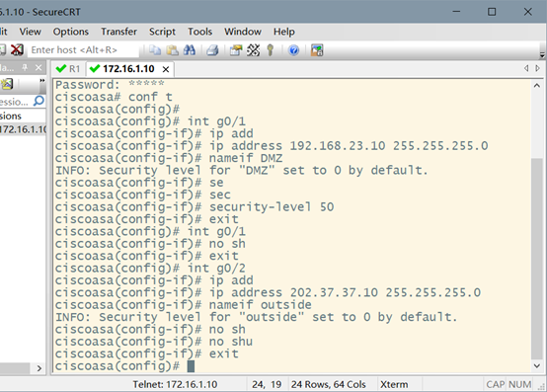Click 'security-level 50' text in terminal
The height and width of the screenshot is (392, 547).
(x=272, y=206)
